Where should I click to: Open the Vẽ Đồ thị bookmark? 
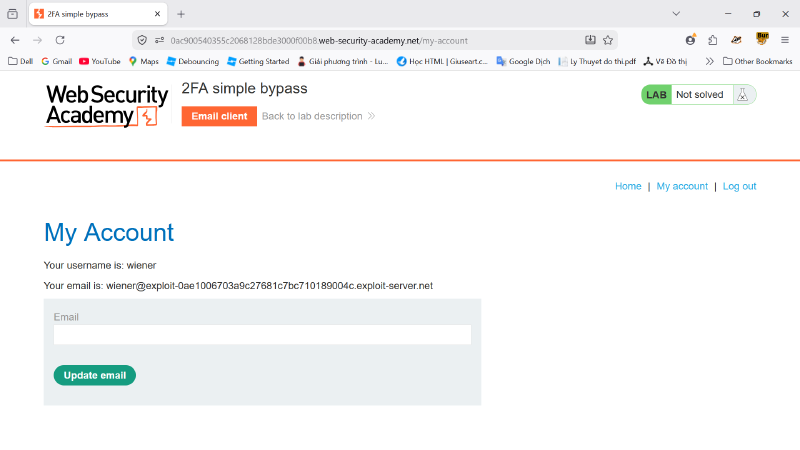point(665,61)
